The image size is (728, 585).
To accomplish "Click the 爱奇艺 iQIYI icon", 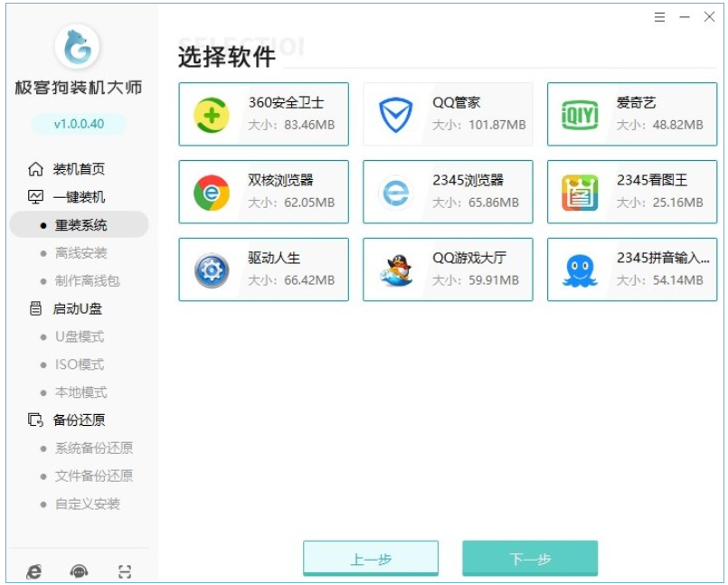I will 580,115.
